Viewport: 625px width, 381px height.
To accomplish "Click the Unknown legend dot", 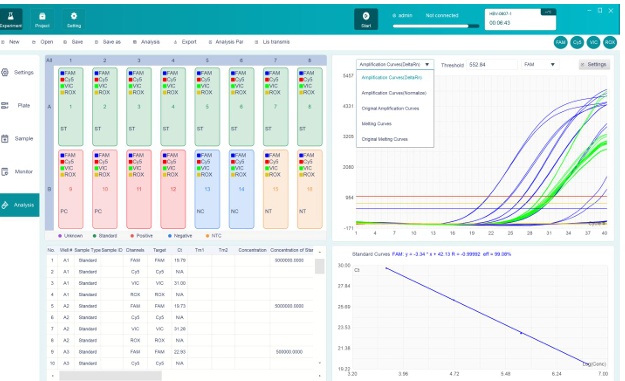I will coord(60,236).
